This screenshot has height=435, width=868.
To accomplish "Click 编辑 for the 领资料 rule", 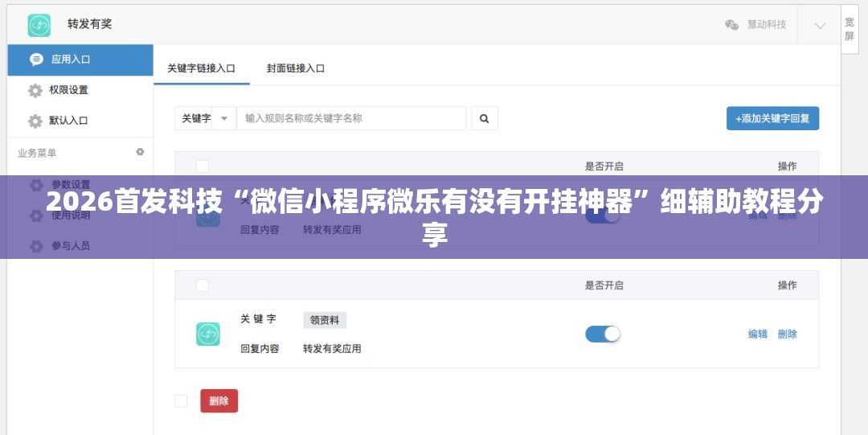I will pos(758,334).
